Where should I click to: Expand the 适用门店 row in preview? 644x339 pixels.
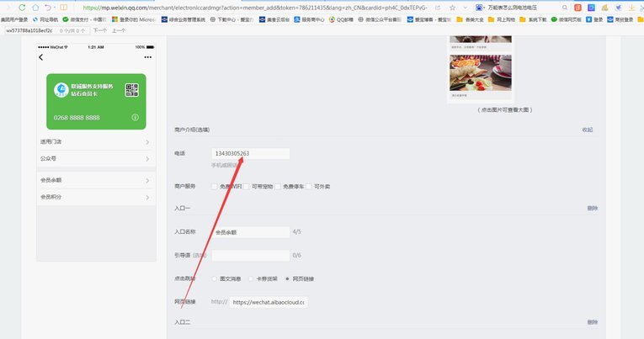tap(96, 141)
